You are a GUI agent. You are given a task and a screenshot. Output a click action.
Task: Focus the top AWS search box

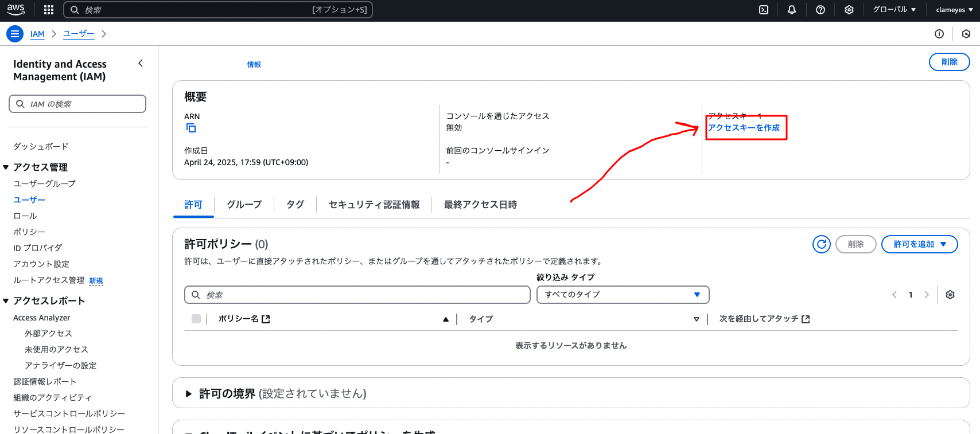coord(218,10)
